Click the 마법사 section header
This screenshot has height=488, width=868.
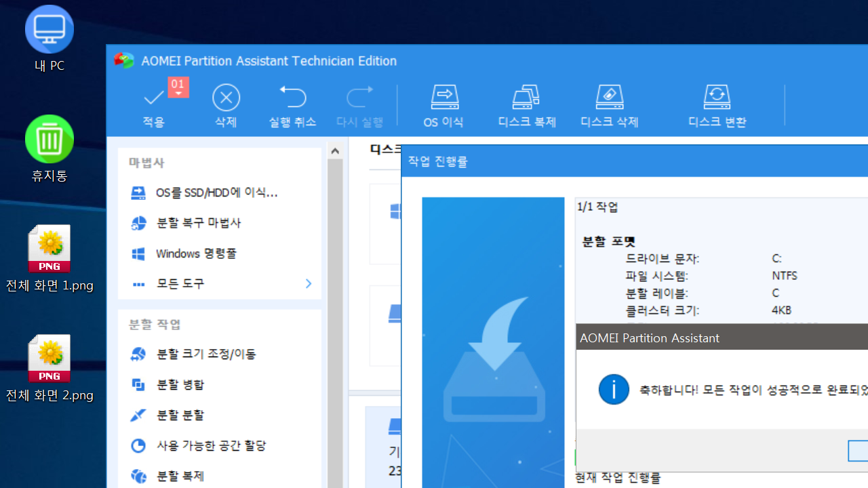(x=146, y=163)
